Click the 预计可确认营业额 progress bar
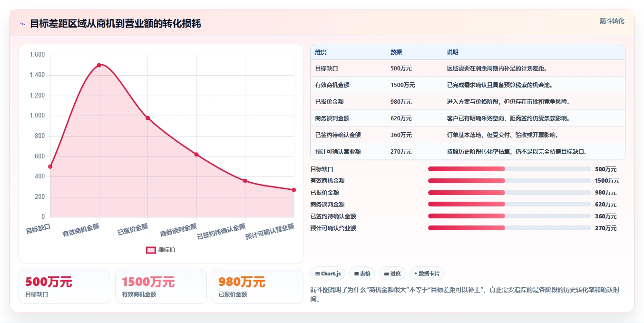The height and width of the screenshot is (323, 644). click(509, 228)
